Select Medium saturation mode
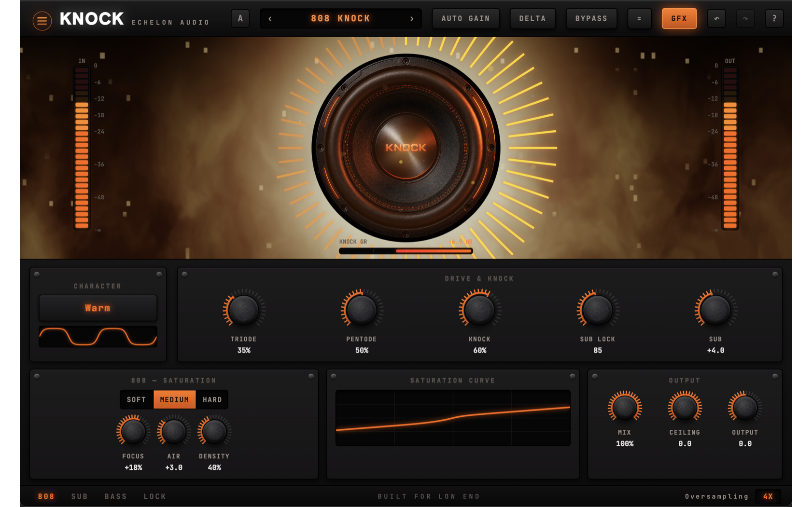Screen dimensions: 812x507 pyautogui.click(x=174, y=399)
